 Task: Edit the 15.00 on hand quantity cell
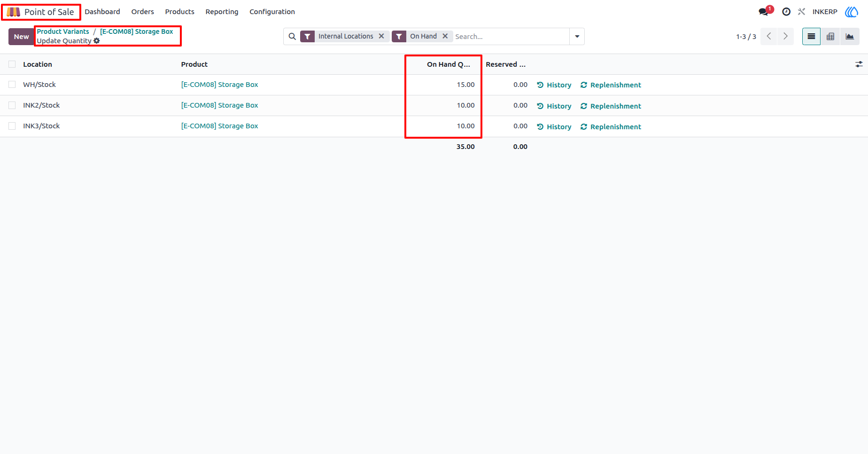click(x=466, y=85)
